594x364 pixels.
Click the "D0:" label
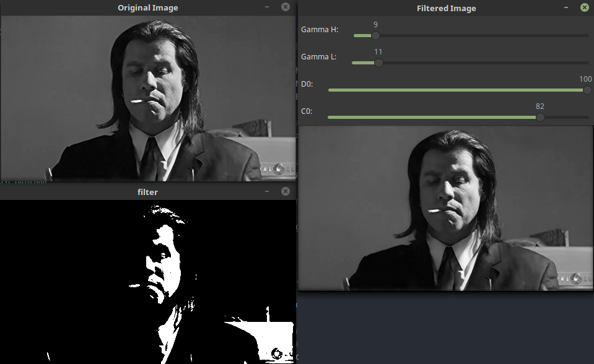tap(307, 84)
